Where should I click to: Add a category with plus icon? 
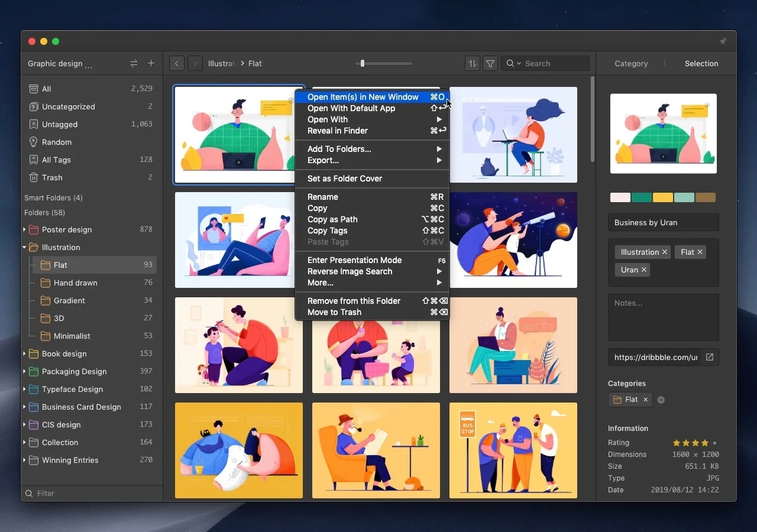[661, 400]
